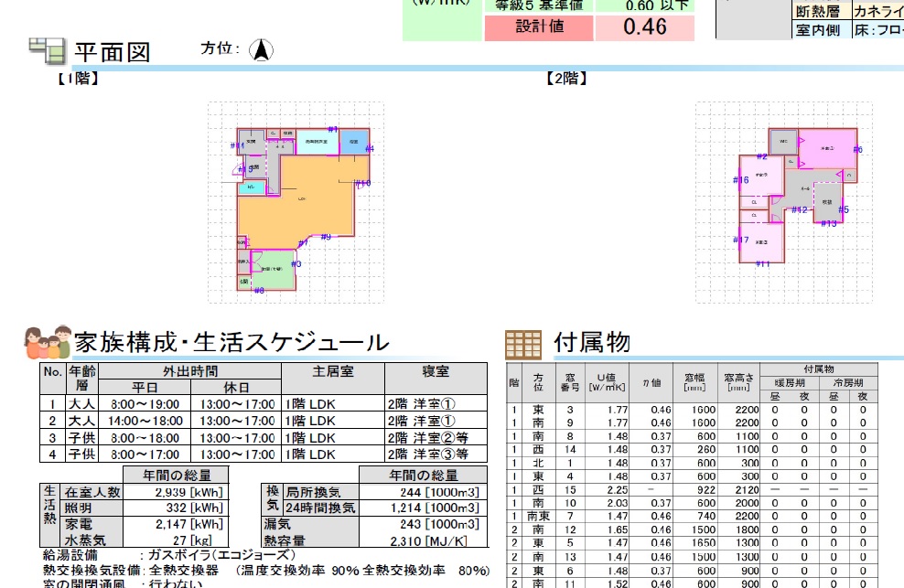904x588 pixels.
Task: Click the 平面図 heading
Action: click(x=113, y=52)
